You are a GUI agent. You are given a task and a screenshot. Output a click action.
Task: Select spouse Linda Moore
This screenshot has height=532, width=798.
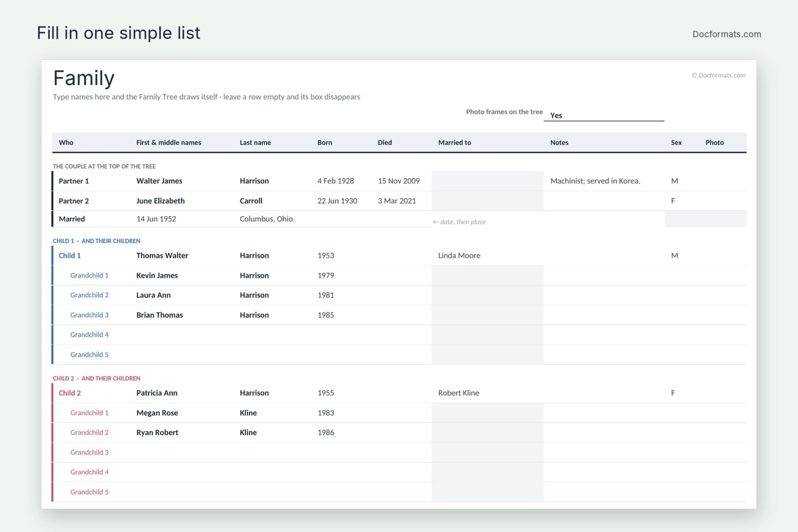pyautogui.click(x=459, y=255)
